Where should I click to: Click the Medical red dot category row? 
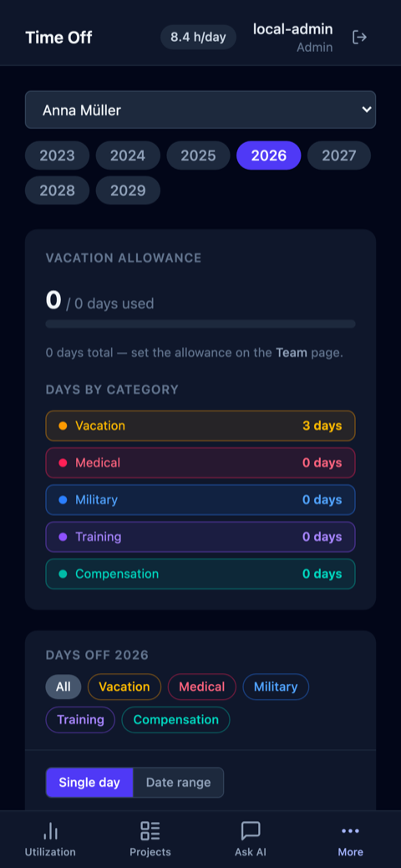pyautogui.click(x=200, y=462)
